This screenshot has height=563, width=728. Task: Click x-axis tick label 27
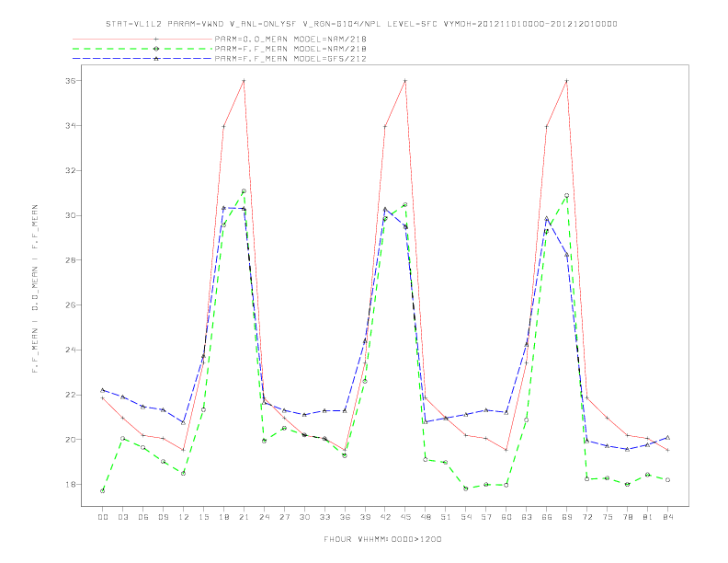(x=284, y=517)
